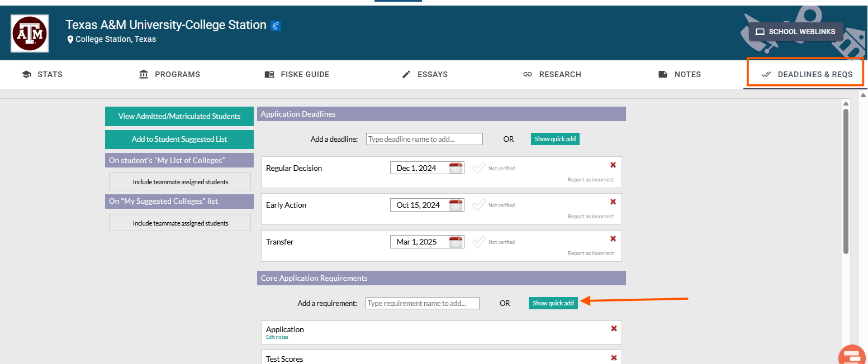This screenshot has width=868, height=364.
Task: Open the Research tab
Action: [x=552, y=74]
